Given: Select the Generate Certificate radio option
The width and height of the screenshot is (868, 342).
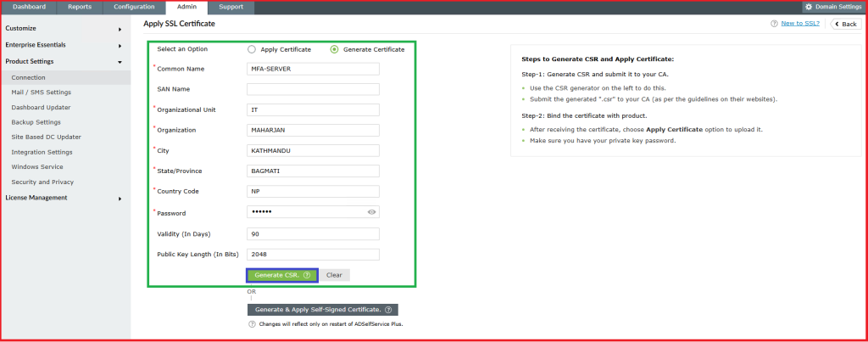Looking at the screenshot, I should (334, 49).
